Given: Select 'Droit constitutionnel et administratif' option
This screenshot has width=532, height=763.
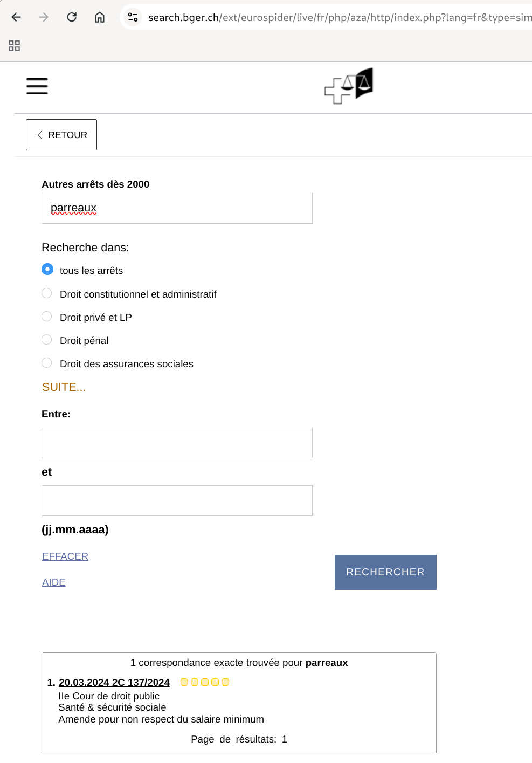Looking at the screenshot, I should [47, 293].
